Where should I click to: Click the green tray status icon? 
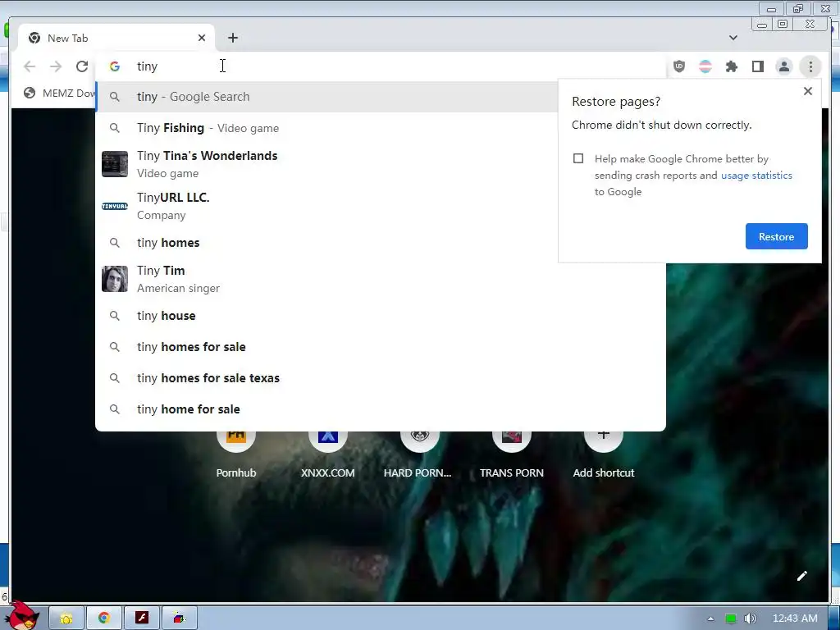(730, 619)
